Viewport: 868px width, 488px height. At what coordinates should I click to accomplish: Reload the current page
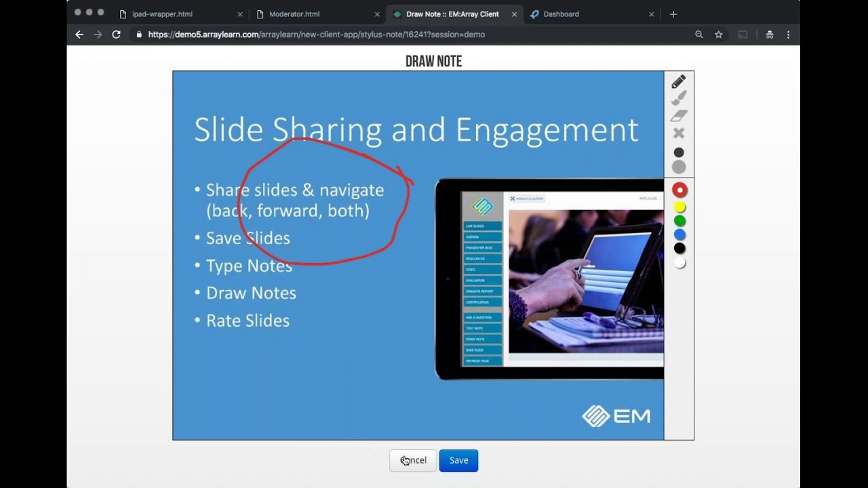pyautogui.click(x=117, y=35)
